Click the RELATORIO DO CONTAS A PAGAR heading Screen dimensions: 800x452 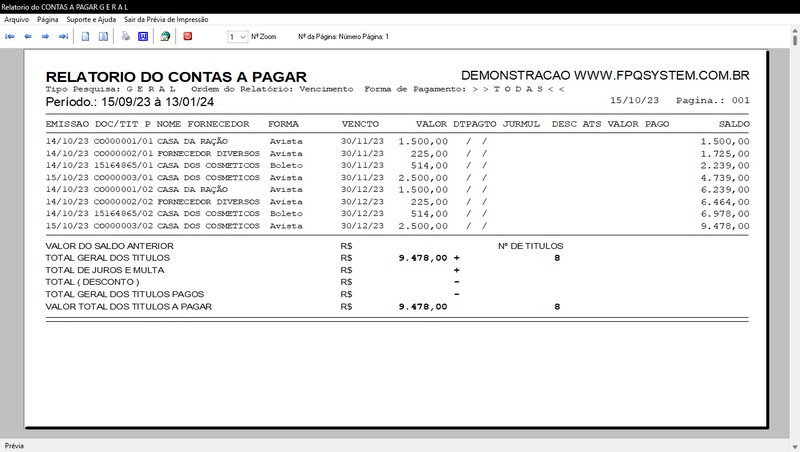176,77
